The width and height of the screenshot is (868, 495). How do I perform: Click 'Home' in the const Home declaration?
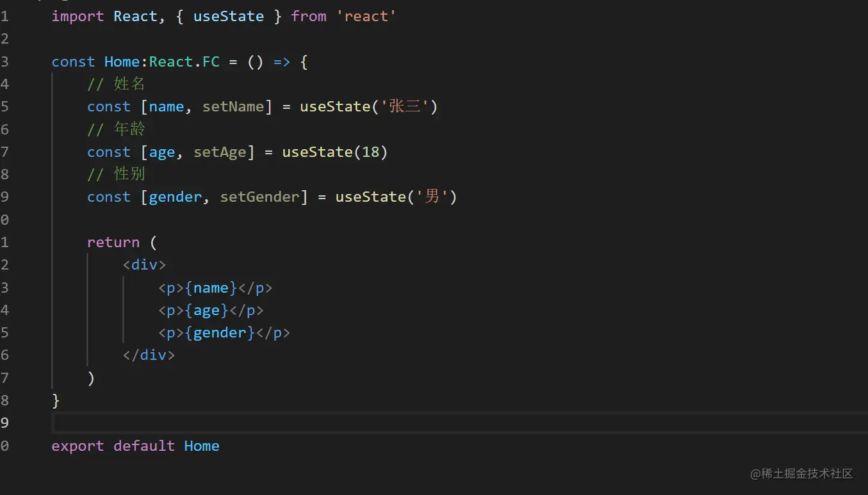122,61
